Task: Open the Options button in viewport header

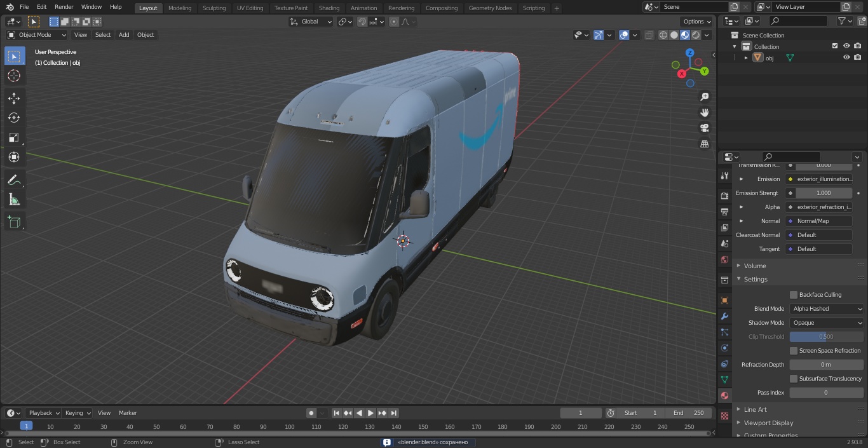Action: 697,22
